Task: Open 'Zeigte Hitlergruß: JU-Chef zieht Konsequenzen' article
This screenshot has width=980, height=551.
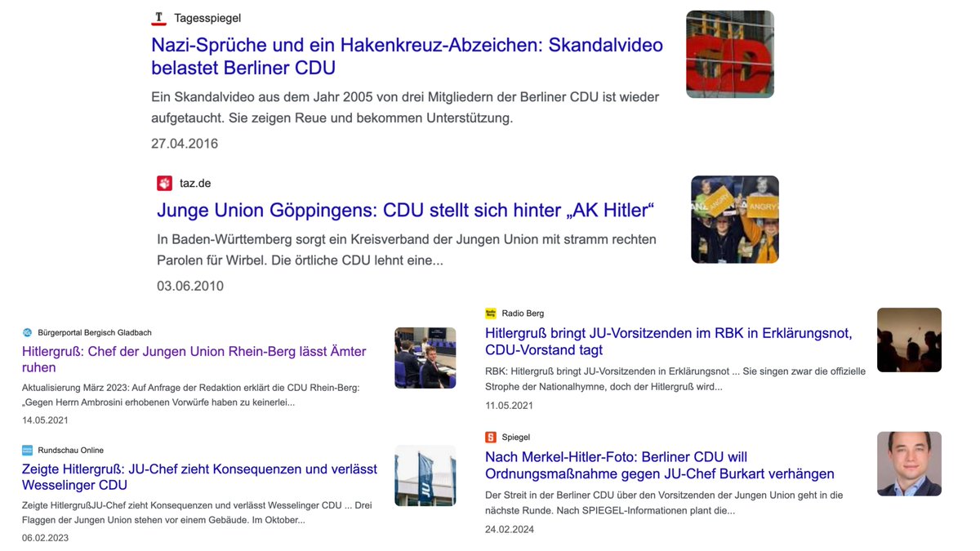Action: (200, 477)
